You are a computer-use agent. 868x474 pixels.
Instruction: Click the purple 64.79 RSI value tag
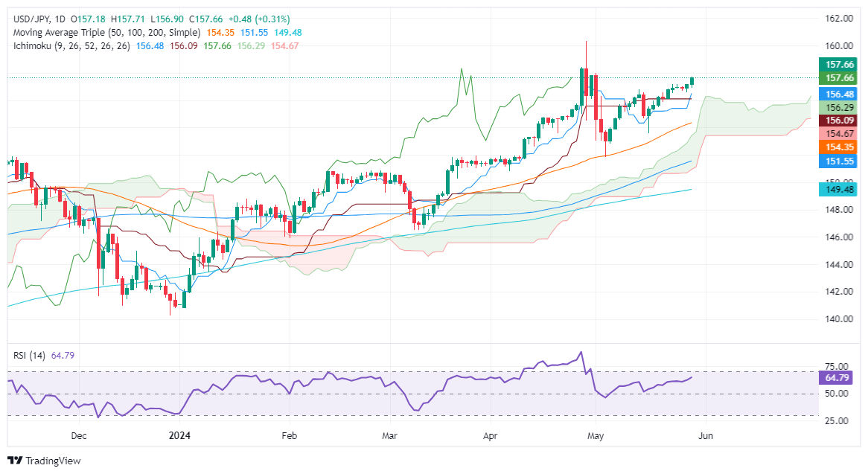839,377
